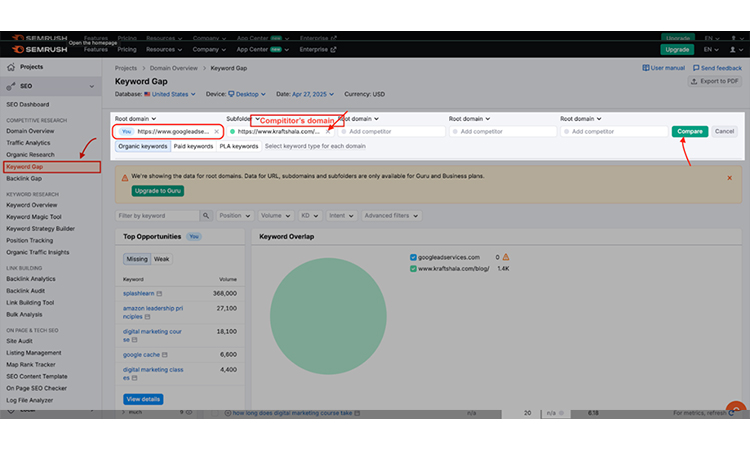Select the Organic keywords tab
750x450 pixels.
pyautogui.click(x=143, y=146)
